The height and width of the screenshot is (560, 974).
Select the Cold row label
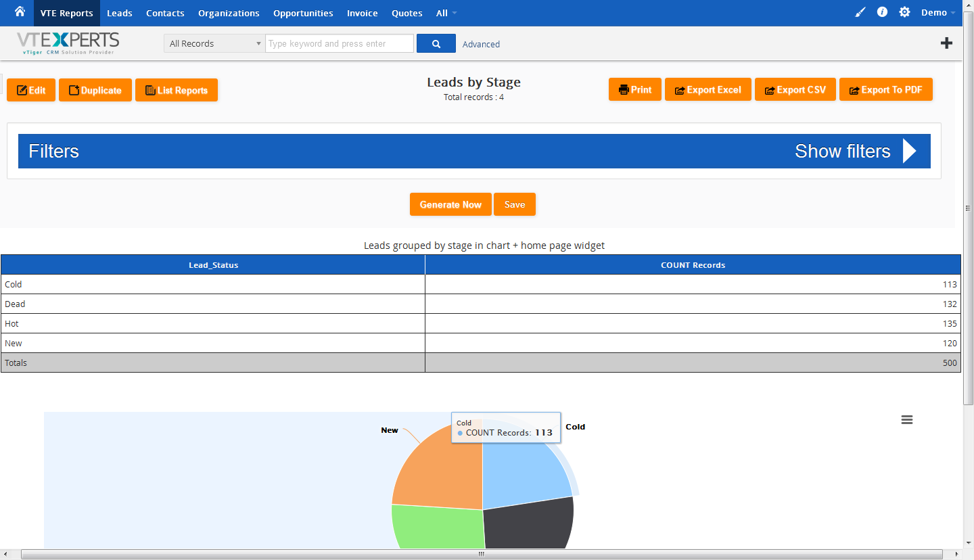tap(14, 285)
